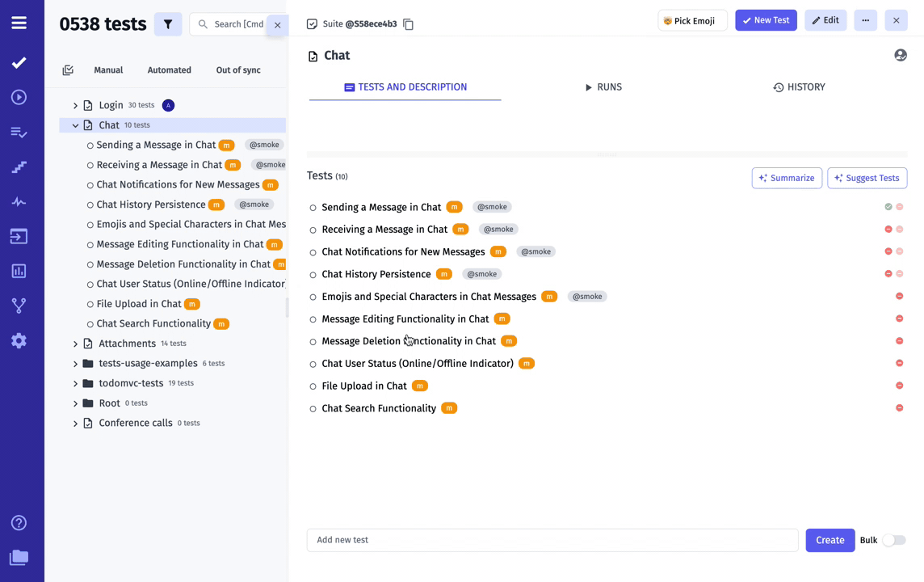
Task: Expand the Conference calls suite
Action: point(75,424)
